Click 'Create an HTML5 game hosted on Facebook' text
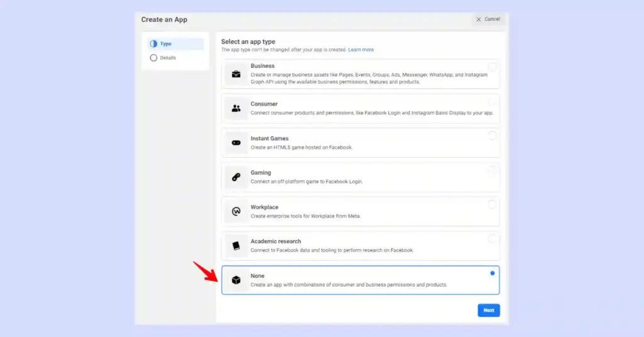Screen dimensions: 644x337 [x=301, y=147]
